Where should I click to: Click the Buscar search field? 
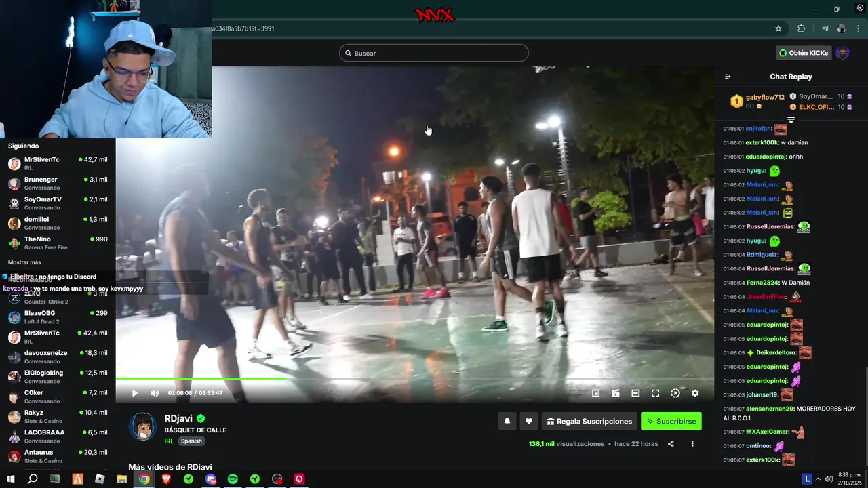(x=434, y=53)
